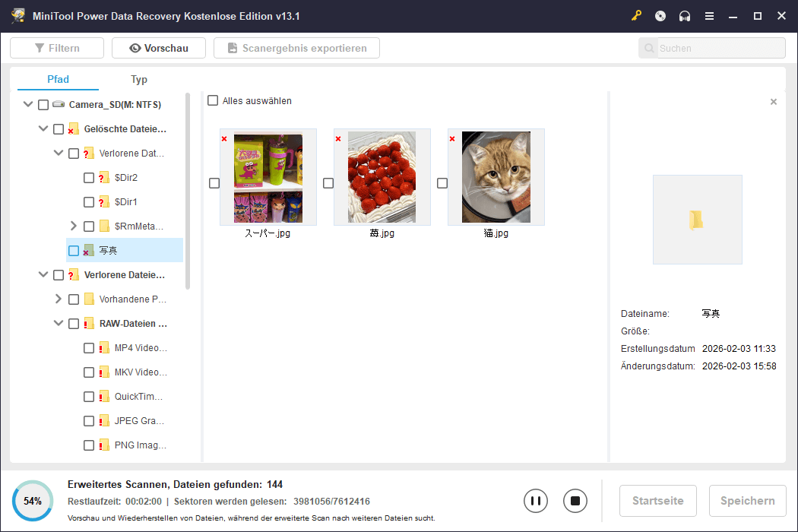Click the PNG Imag... folder icon
Viewport: 798px width, 532px height.
coord(104,445)
